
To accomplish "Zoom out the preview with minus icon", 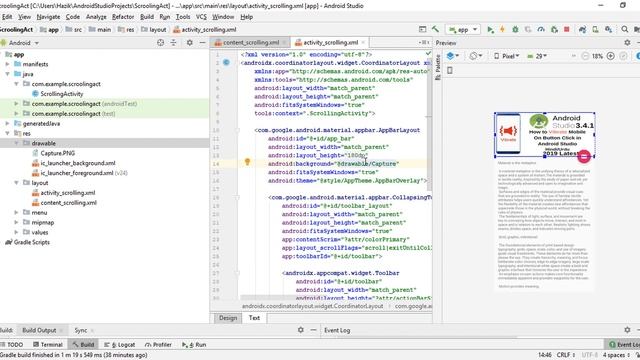I will tap(585, 56).
